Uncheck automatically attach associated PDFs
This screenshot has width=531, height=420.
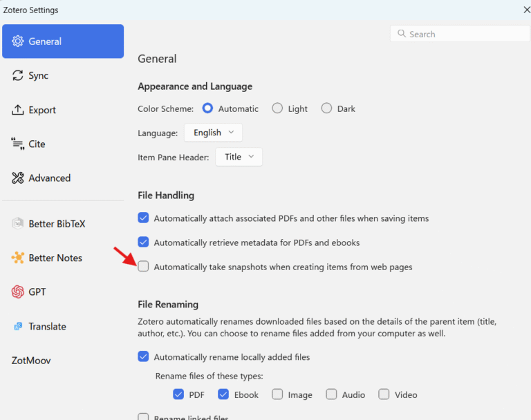coord(143,218)
